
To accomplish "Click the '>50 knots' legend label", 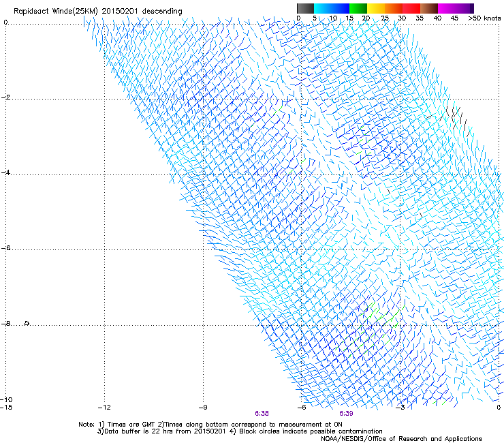I will coord(484,18).
